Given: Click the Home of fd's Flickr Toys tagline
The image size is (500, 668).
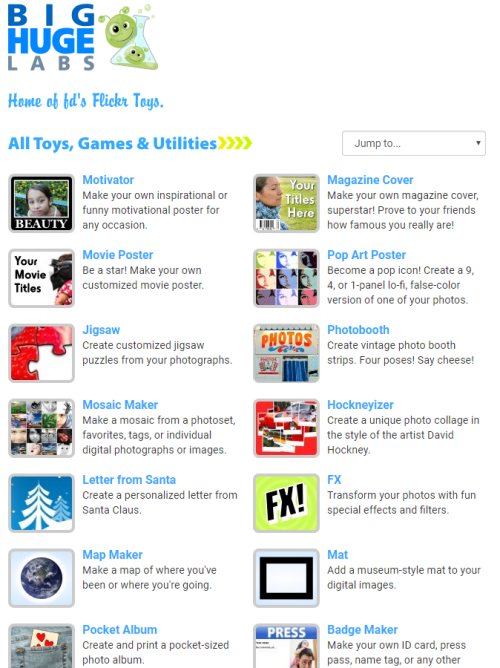Looking at the screenshot, I should pyautogui.click(x=86, y=101).
